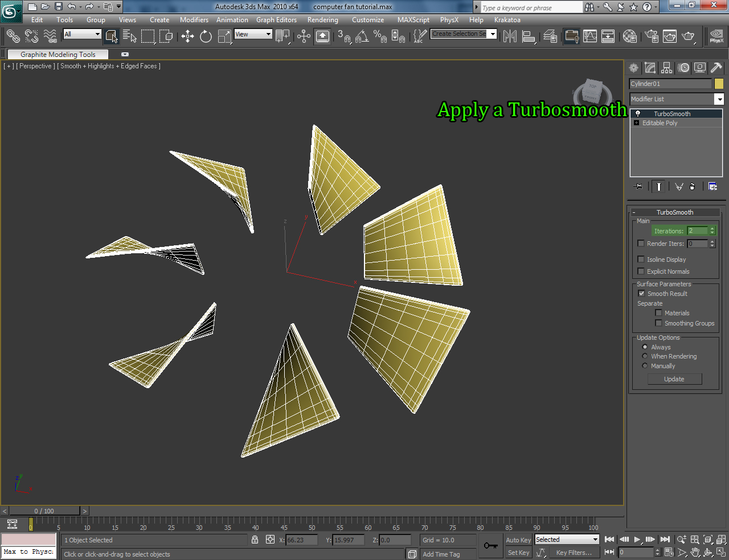
Task: Remove modifier from the stack
Action: click(693, 186)
